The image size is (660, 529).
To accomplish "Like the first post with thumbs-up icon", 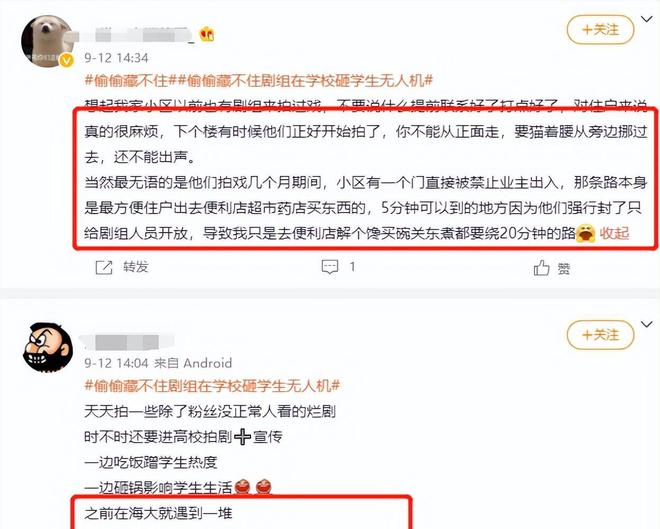I will (541, 268).
